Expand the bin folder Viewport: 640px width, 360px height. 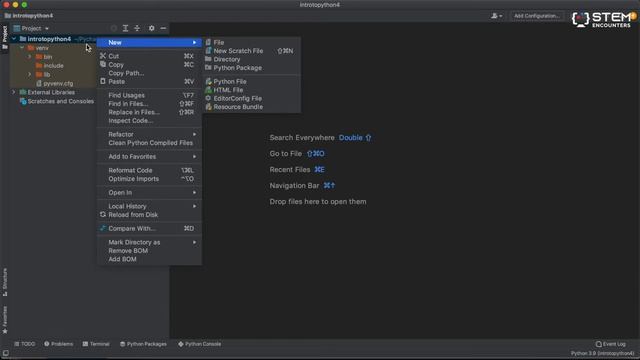pos(30,57)
